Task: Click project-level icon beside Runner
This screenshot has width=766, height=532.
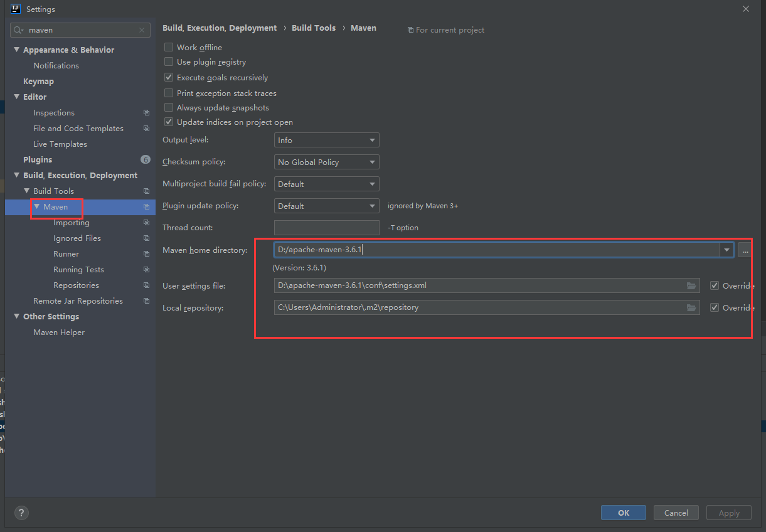Action: coord(146,254)
